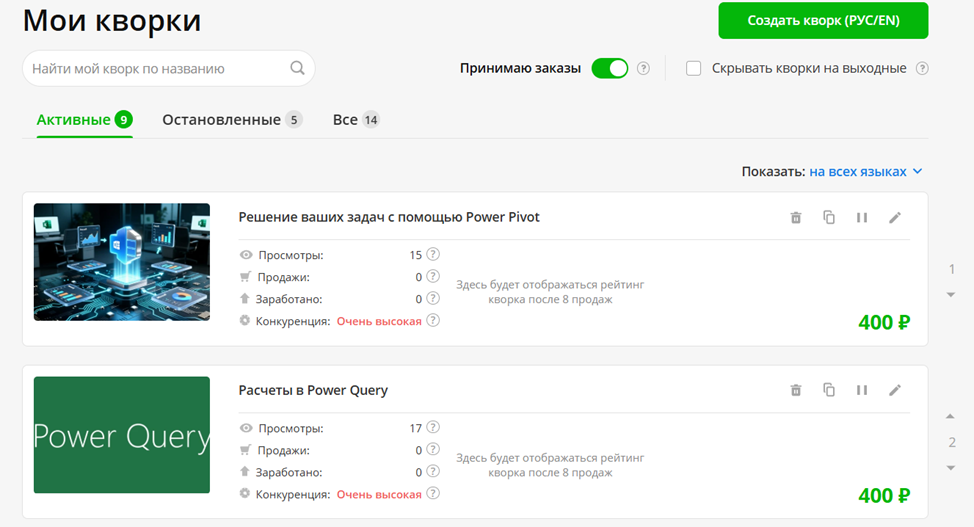The width and height of the screenshot is (974, 527).
Task: Pause the Power Query kwork
Action: (862, 390)
